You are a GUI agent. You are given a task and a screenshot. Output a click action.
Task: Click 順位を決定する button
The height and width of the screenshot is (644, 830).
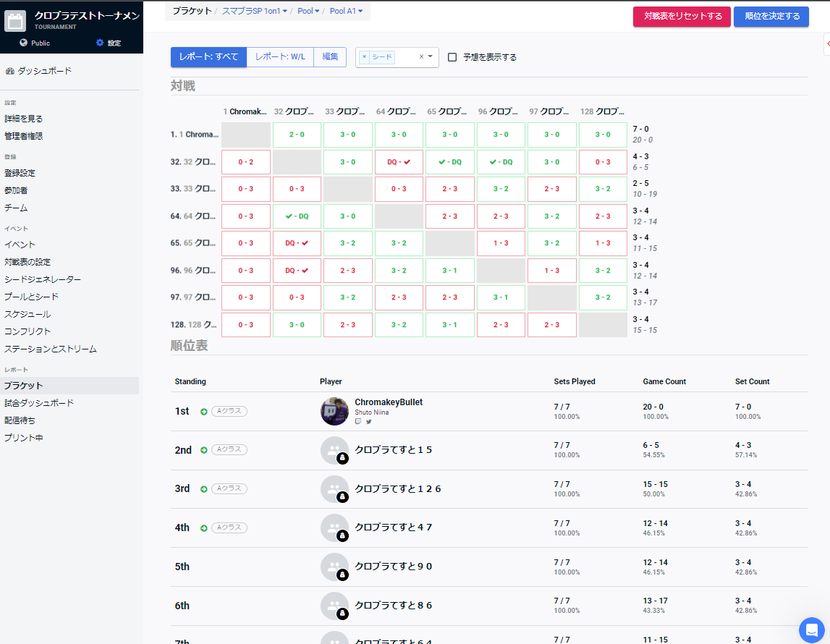[771, 17]
